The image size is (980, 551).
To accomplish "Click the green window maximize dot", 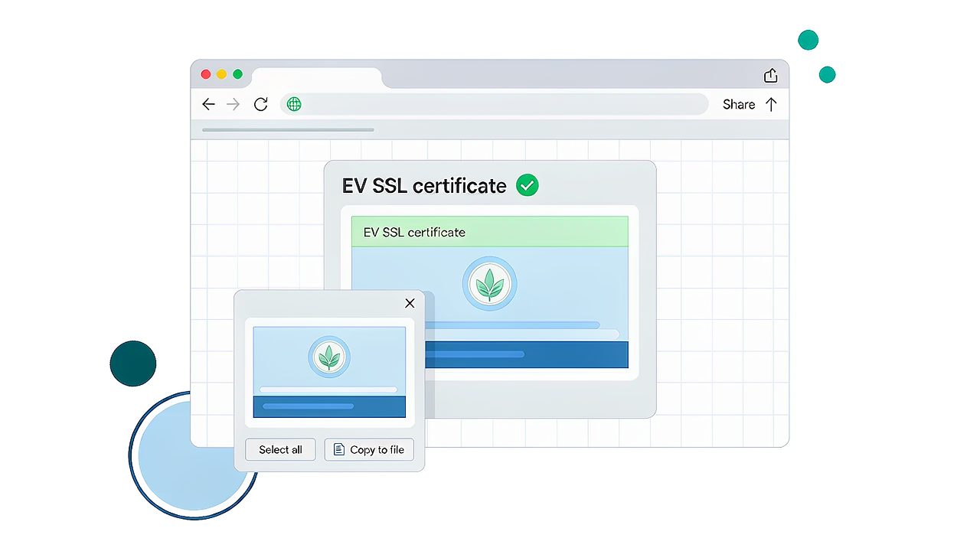I will [237, 74].
